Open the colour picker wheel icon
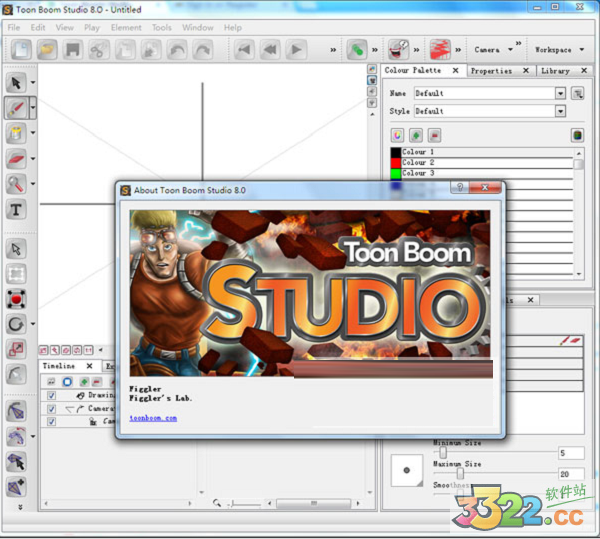 pyautogui.click(x=398, y=135)
